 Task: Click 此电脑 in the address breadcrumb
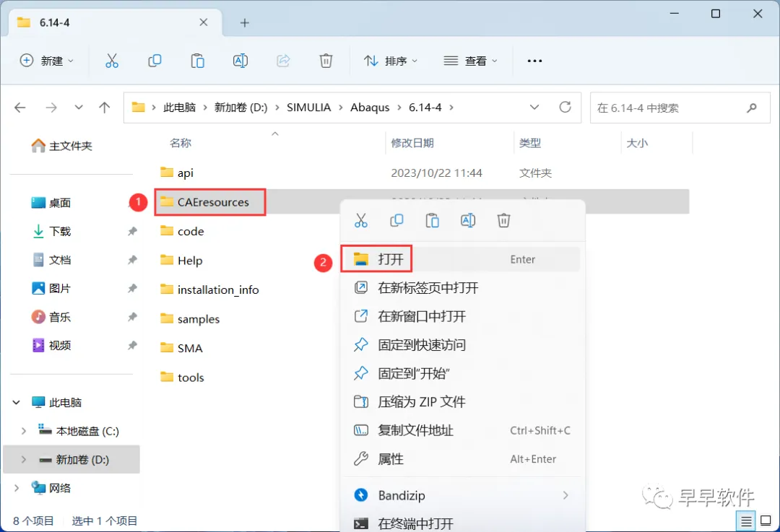click(180, 108)
